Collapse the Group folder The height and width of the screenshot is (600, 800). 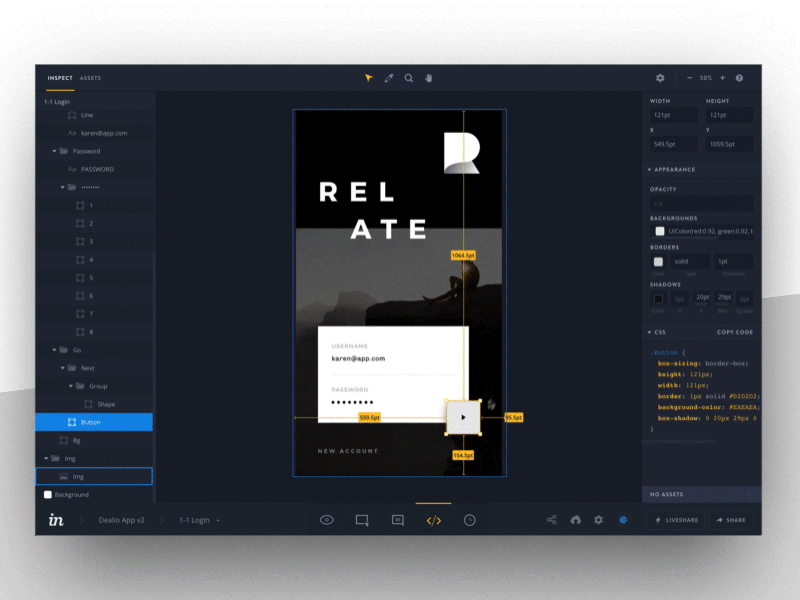71,386
